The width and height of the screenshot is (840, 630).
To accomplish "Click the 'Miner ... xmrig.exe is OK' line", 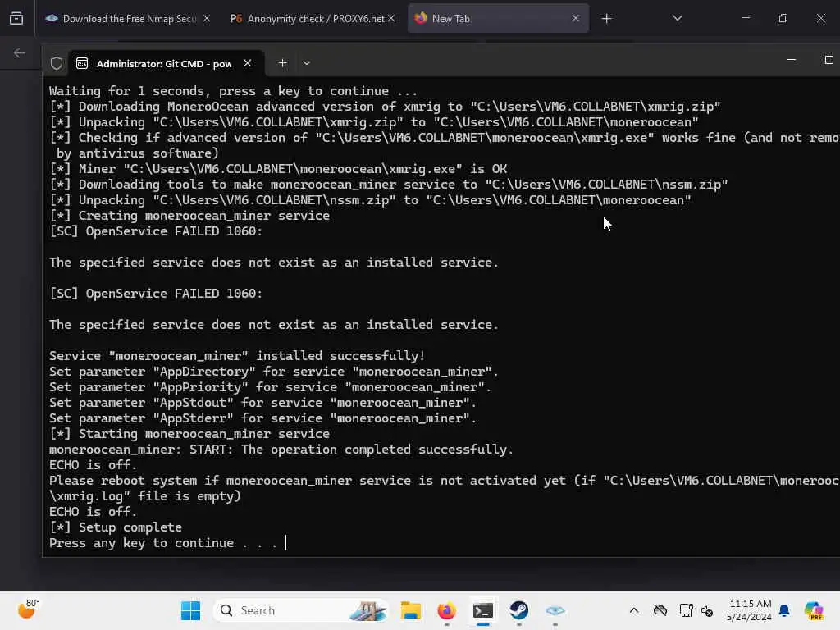I will [278, 169].
